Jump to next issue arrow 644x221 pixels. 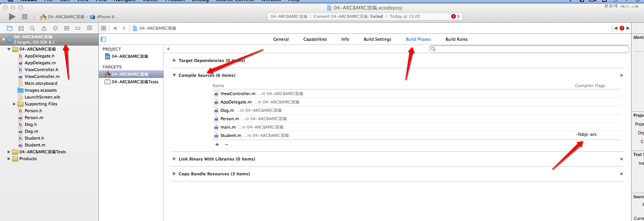(628, 28)
